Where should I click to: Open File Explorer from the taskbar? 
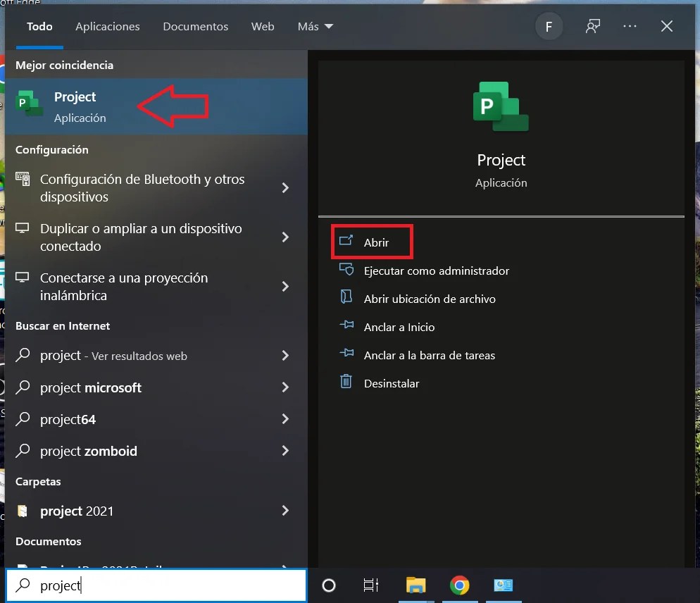point(415,585)
